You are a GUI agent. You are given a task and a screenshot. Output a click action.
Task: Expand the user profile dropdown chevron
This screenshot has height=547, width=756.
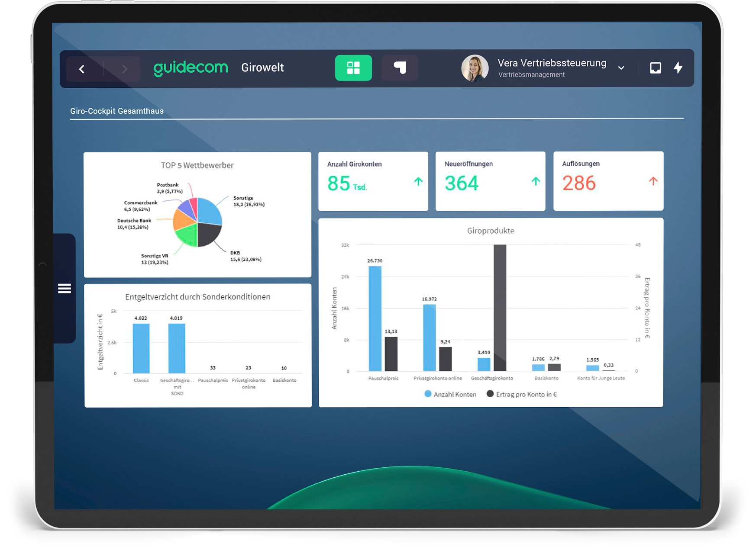pos(621,68)
